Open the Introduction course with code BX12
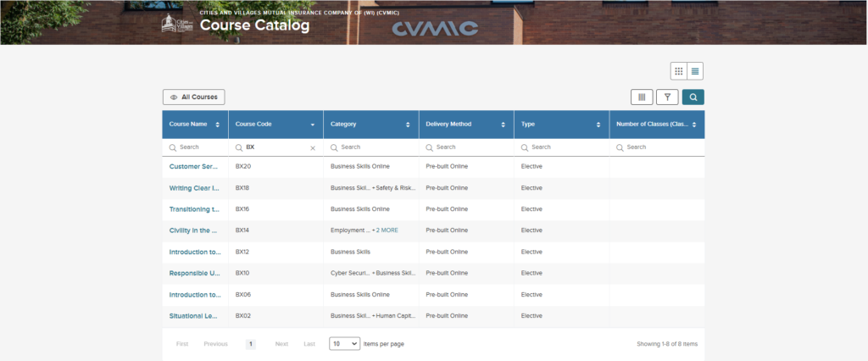The image size is (868, 361). click(195, 252)
